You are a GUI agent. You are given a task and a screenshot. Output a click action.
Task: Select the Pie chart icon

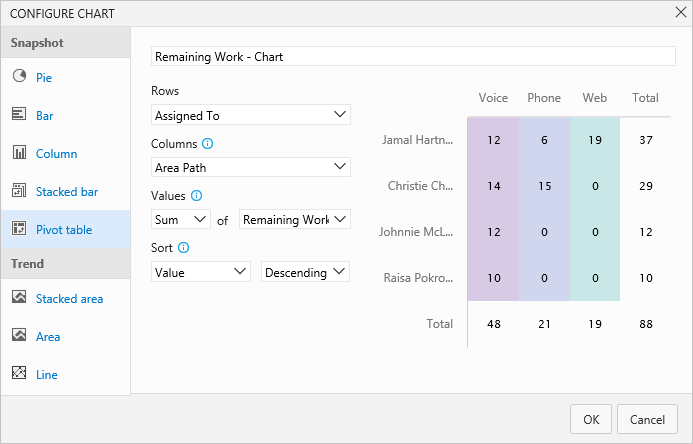pyautogui.click(x=19, y=77)
